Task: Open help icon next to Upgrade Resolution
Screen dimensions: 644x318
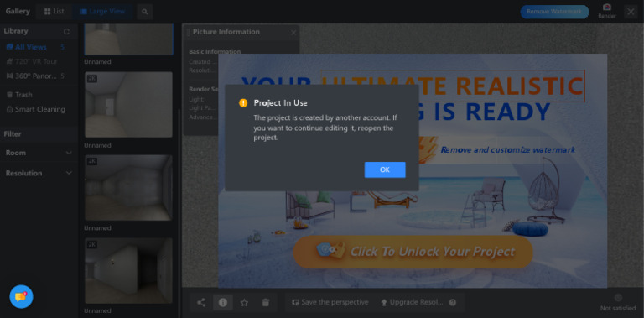Action: click(x=453, y=302)
